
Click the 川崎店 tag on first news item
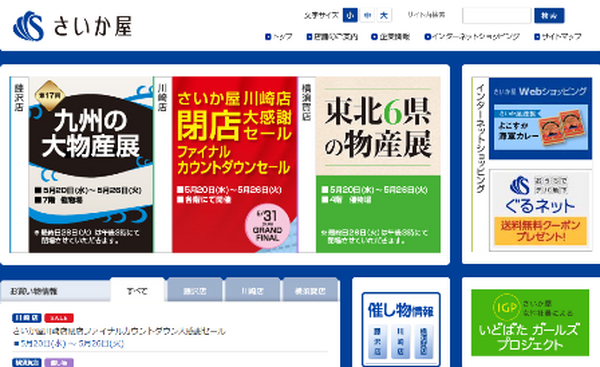[27, 318]
